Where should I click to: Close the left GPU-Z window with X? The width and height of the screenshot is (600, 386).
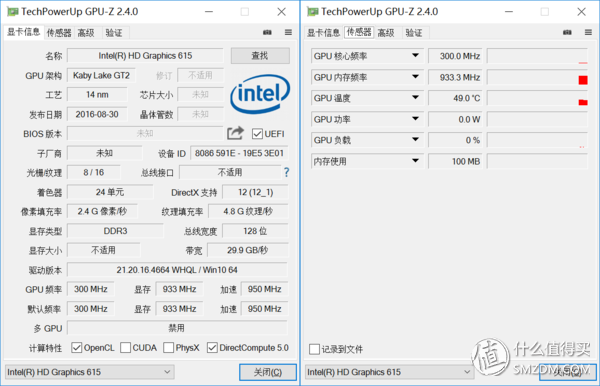coord(282,12)
